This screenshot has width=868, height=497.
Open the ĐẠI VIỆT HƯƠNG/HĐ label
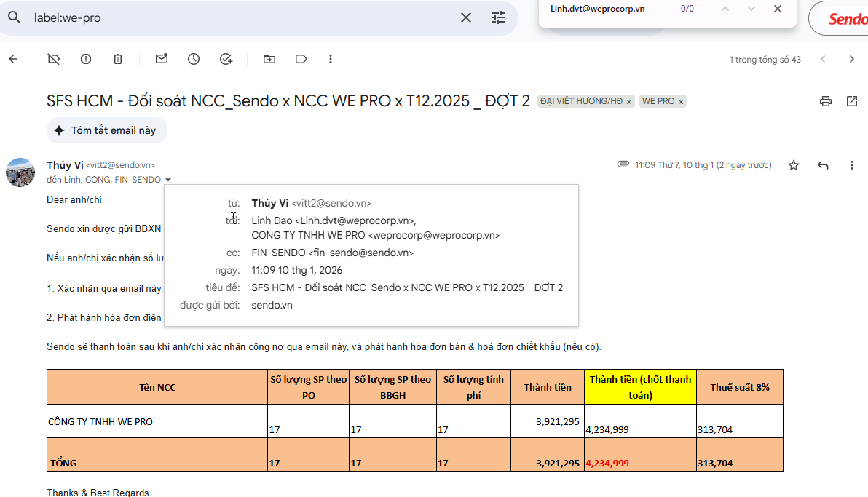(x=581, y=101)
